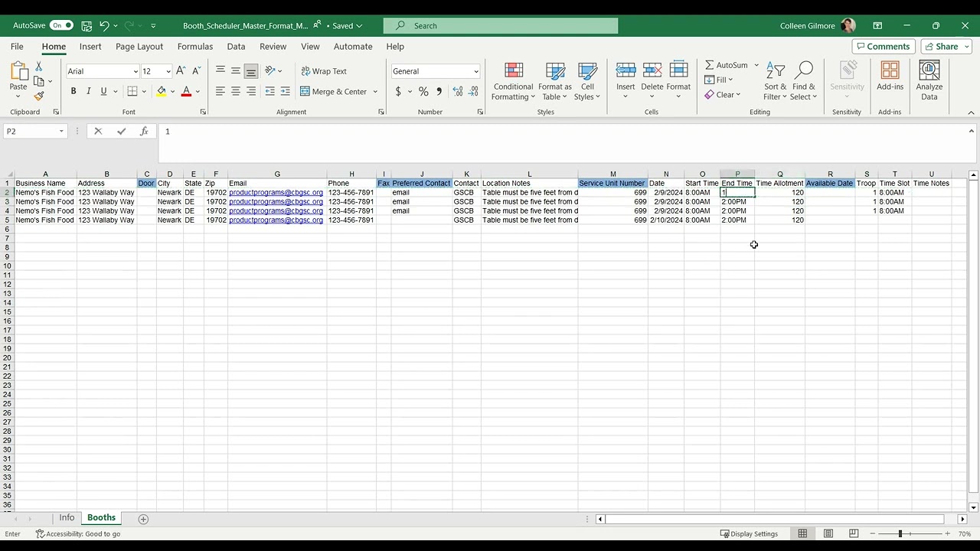Open the Analyze Data tool
The image size is (980, 551).
coord(929,80)
